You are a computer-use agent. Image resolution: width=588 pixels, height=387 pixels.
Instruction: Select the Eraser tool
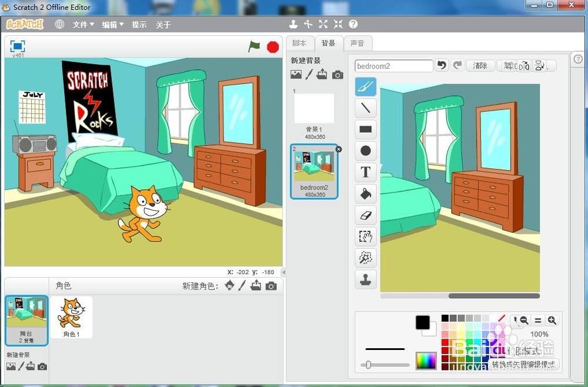366,215
